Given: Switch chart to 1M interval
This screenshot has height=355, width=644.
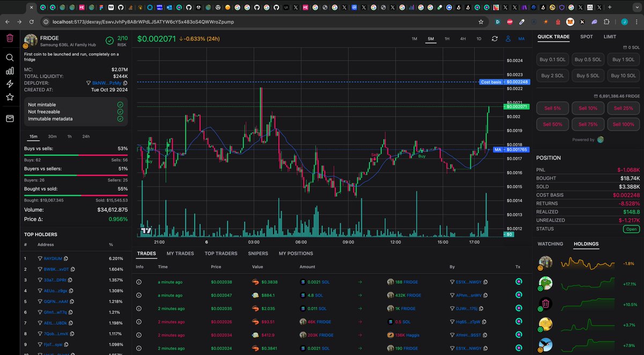Looking at the screenshot, I should pyautogui.click(x=414, y=39).
